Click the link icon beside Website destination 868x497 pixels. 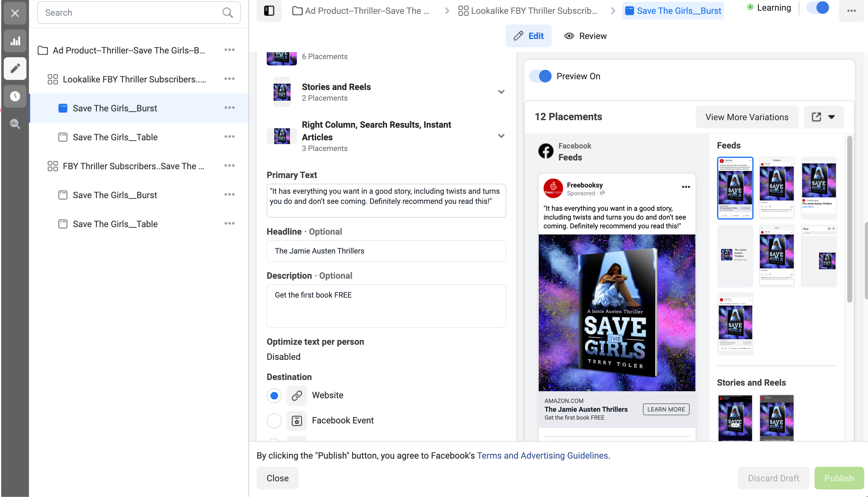297,396
